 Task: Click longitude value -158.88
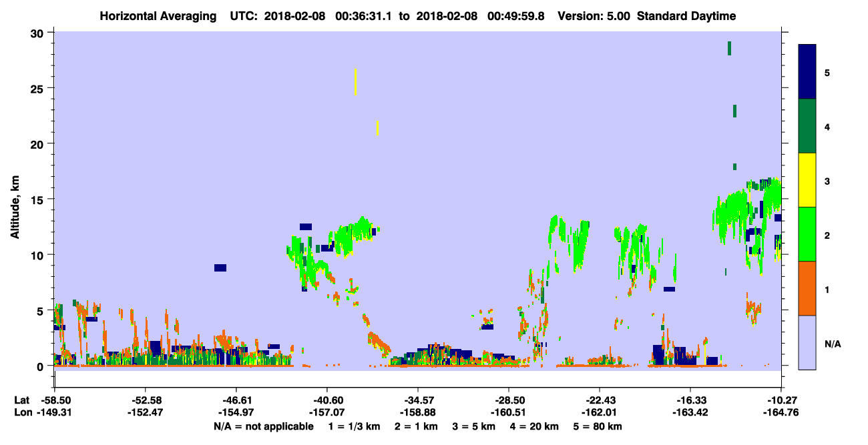418,412
